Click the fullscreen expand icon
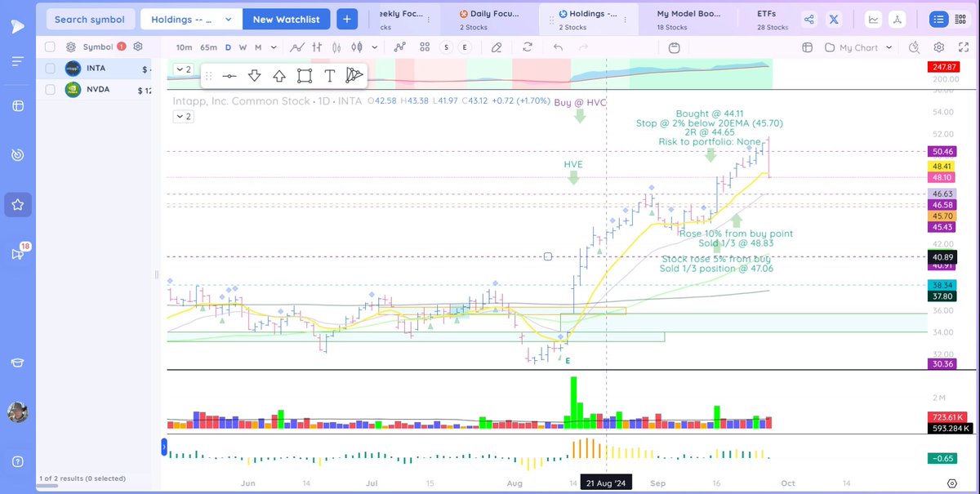The width and height of the screenshot is (980, 494). 964,47
